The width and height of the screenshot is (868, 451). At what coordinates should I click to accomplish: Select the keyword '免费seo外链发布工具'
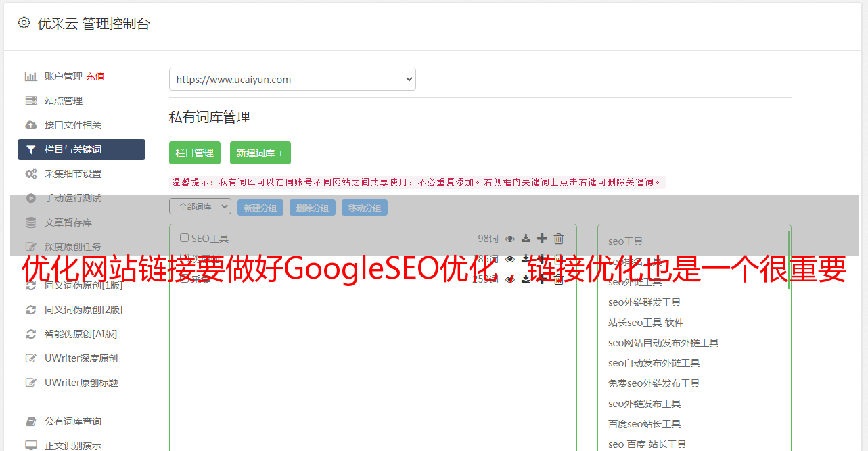click(654, 383)
